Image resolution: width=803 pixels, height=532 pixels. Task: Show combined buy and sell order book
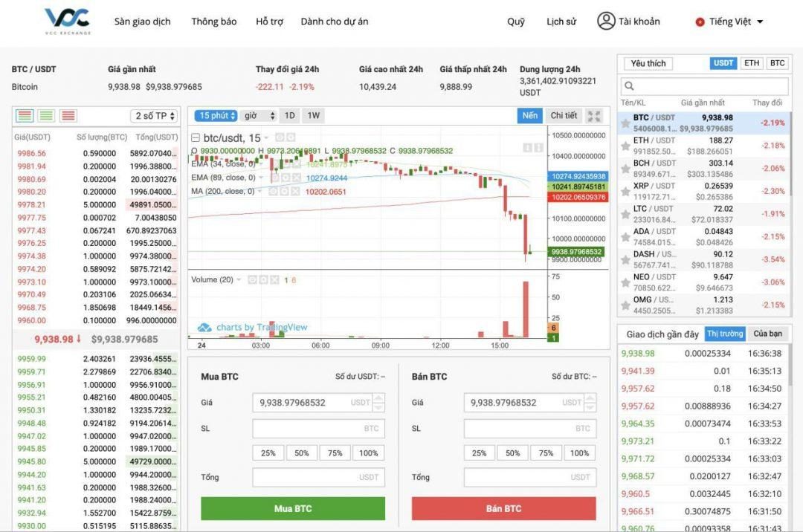[x=25, y=116]
